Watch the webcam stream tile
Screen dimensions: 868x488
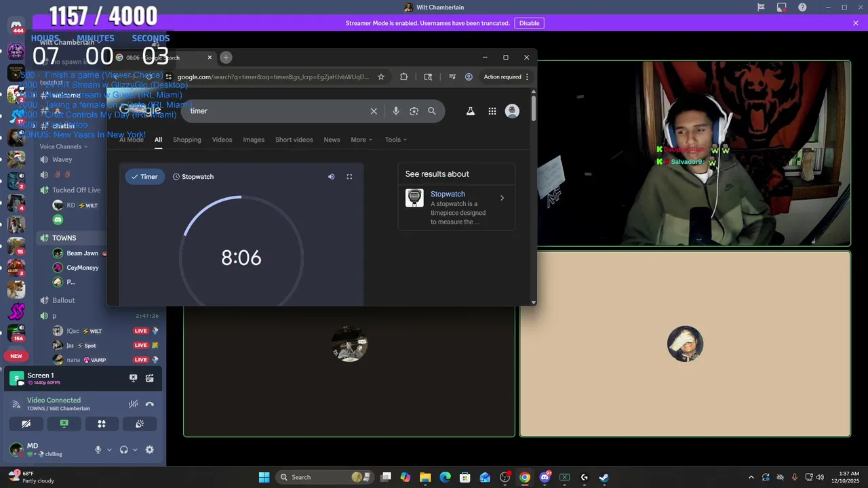tap(694, 154)
